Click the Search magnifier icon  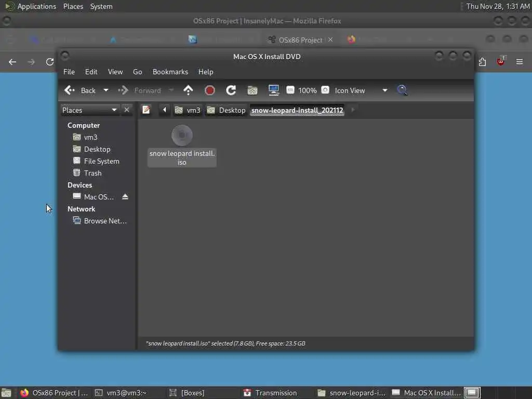click(x=403, y=90)
